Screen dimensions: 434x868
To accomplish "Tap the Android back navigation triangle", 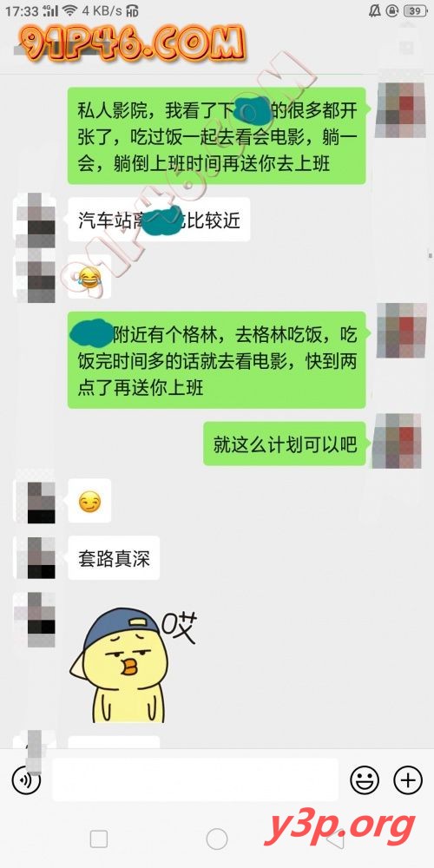I will coord(334,839).
